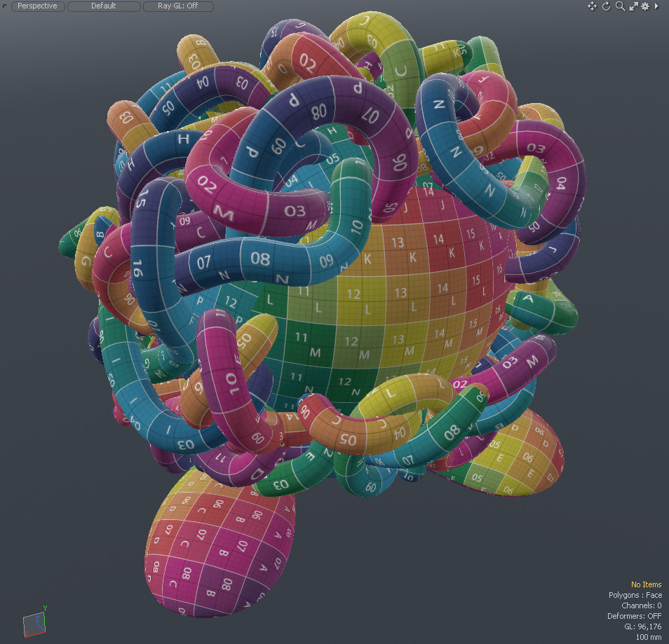This screenshot has height=644, width=669.
Task: Open the Default shading style dropdown
Action: tap(104, 6)
